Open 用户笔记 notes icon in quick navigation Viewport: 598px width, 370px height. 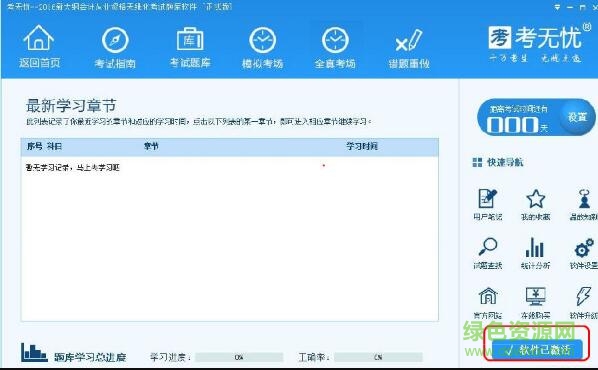click(487, 198)
